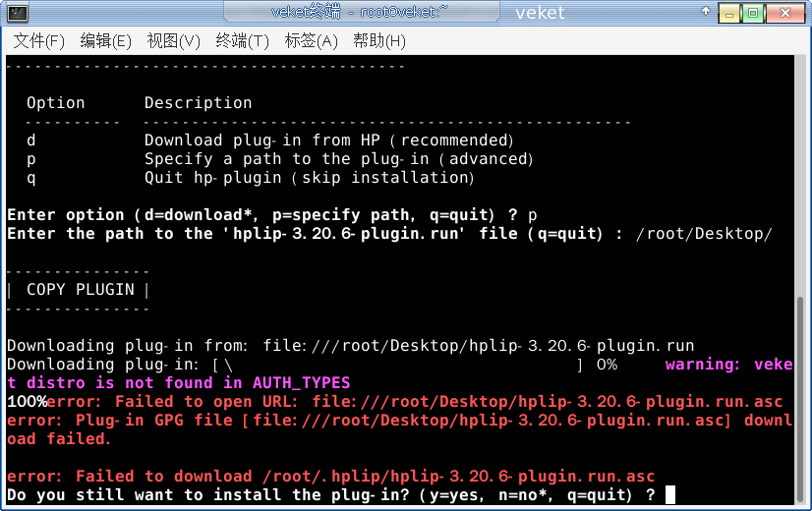Image resolution: width=812 pixels, height=511 pixels.
Task: Roll up the window with the arrow button
Action: (706, 13)
